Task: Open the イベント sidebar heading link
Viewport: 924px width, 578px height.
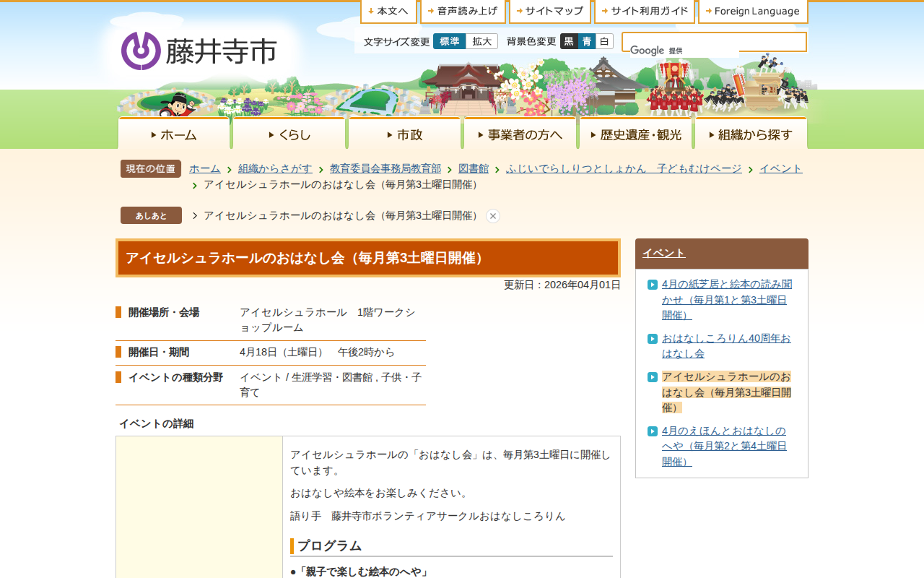Action: [x=664, y=253]
